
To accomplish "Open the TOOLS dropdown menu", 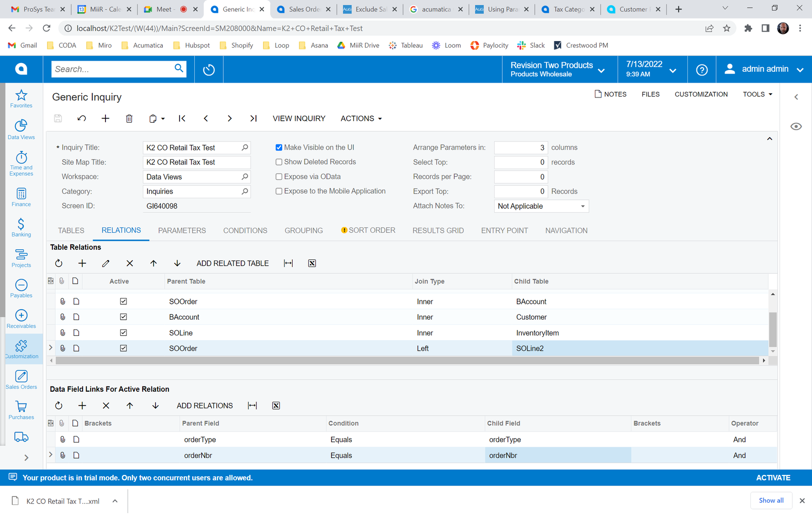I will pyautogui.click(x=757, y=94).
